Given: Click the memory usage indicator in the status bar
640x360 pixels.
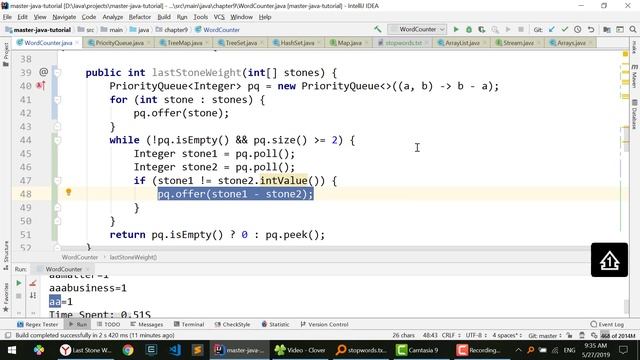Looking at the screenshot, I should coord(618,336).
